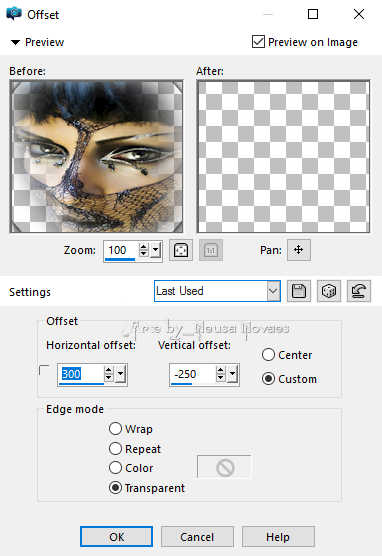Image resolution: width=382 pixels, height=556 pixels.
Task: Decrease Horizontal offset with down arrow
Action: point(109,378)
